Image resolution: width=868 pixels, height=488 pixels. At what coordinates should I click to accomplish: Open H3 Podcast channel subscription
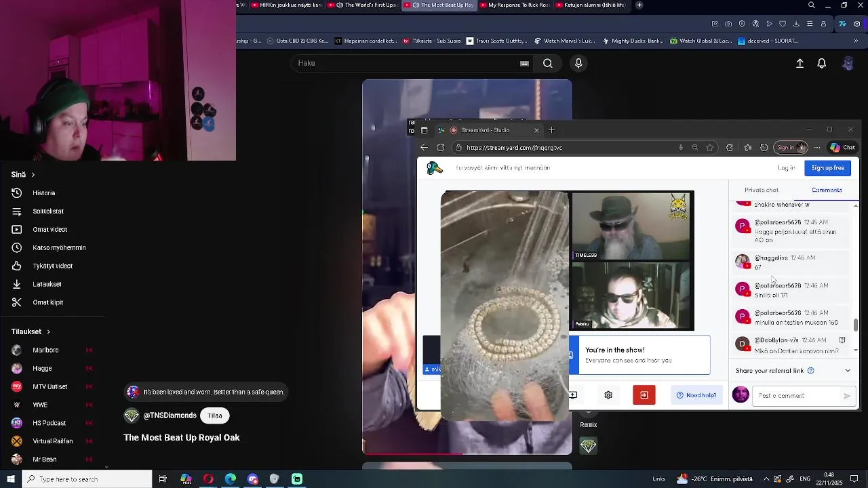pyautogui.click(x=49, y=424)
